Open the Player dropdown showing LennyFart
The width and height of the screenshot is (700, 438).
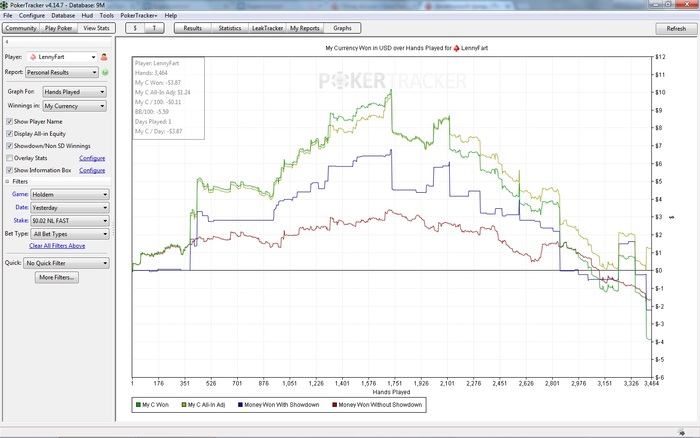(62, 57)
